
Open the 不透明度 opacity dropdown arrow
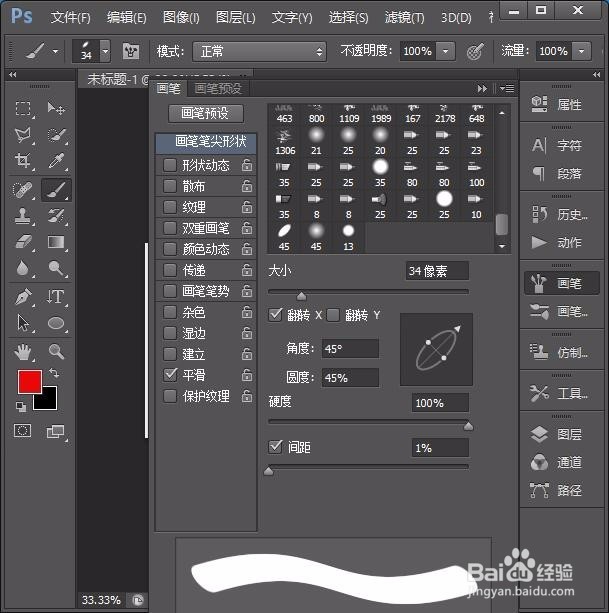pos(446,51)
